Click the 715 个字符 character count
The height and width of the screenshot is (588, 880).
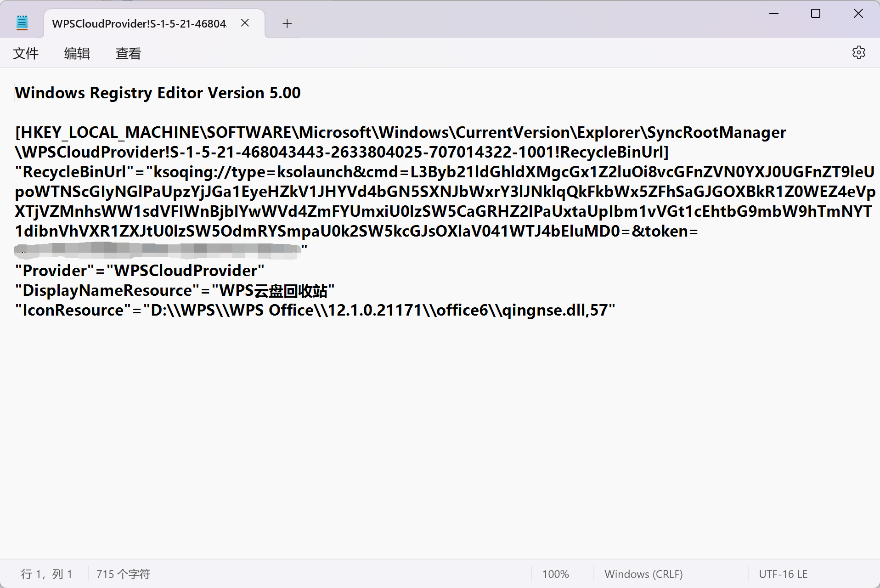123,574
